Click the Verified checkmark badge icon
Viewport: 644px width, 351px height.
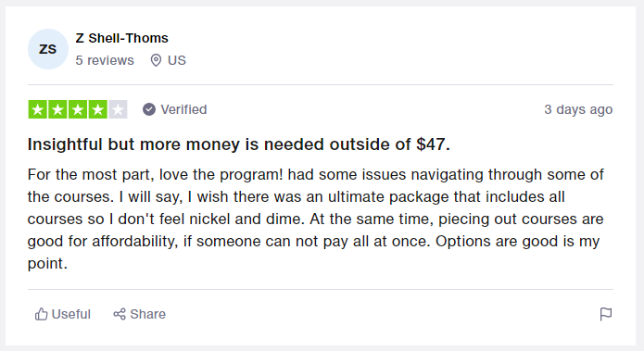[x=149, y=109]
